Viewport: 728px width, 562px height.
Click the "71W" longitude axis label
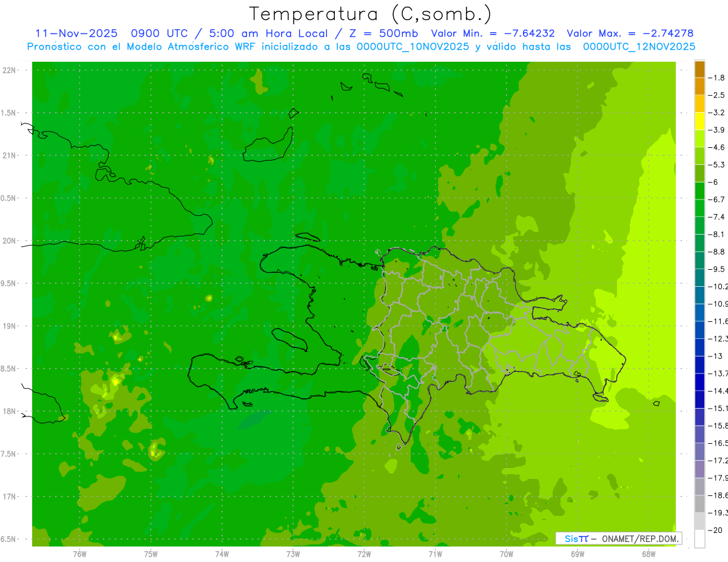tap(435, 554)
